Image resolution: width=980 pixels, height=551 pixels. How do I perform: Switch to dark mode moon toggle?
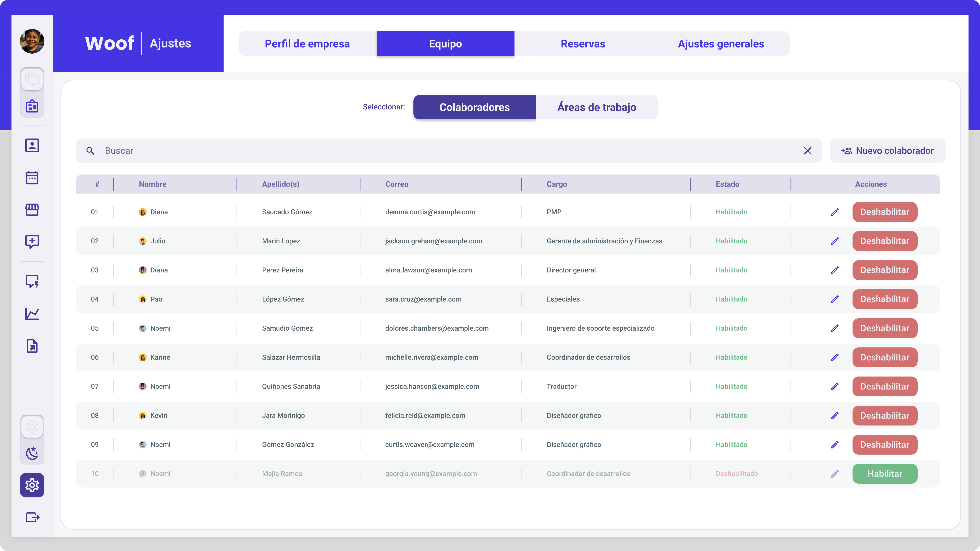click(x=32, y=453)
